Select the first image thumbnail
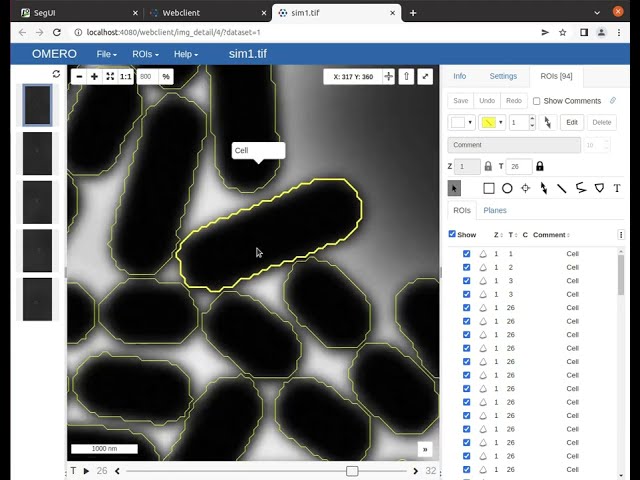The width and height of the screenshot is (640, 480). pos(37,105)
